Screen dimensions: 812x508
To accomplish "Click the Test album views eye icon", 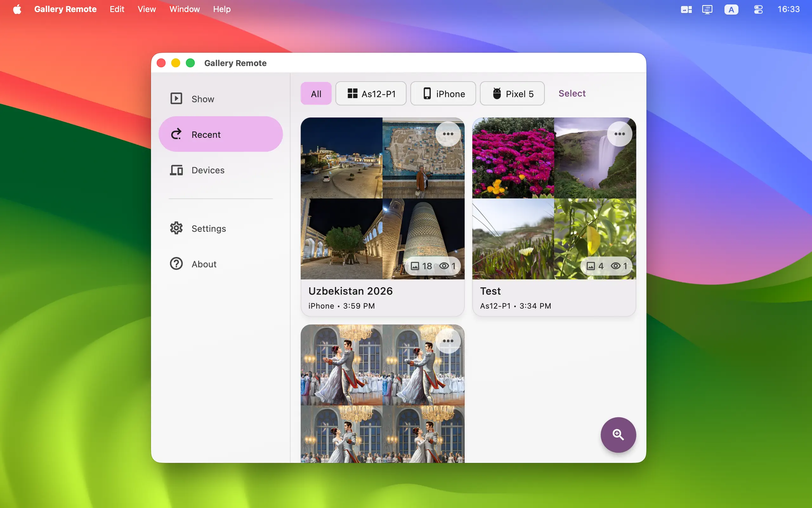I will click(x=615, y=266).
